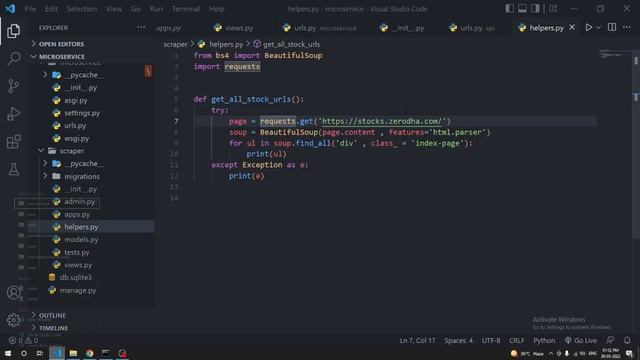Screen dimensions: 640x360
Task: Change indentation via Spaces: 4
Action: (458, 340)
